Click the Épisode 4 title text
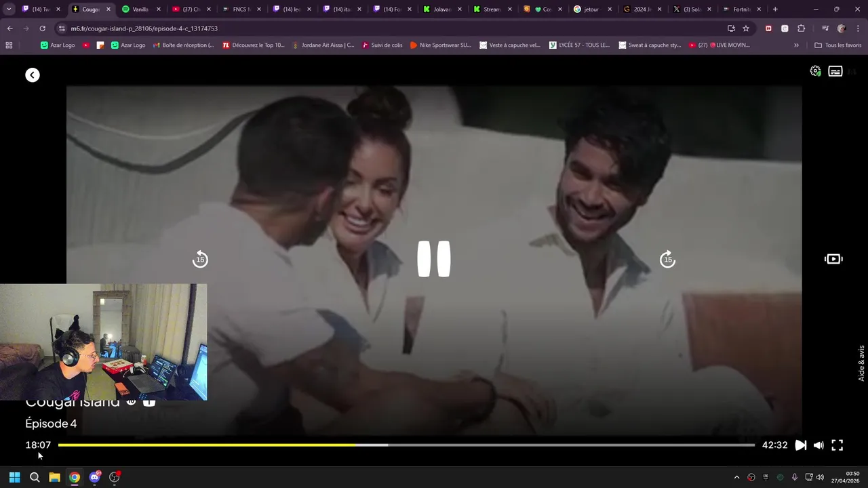The image size is (868, 488). (x=51, y=424)
